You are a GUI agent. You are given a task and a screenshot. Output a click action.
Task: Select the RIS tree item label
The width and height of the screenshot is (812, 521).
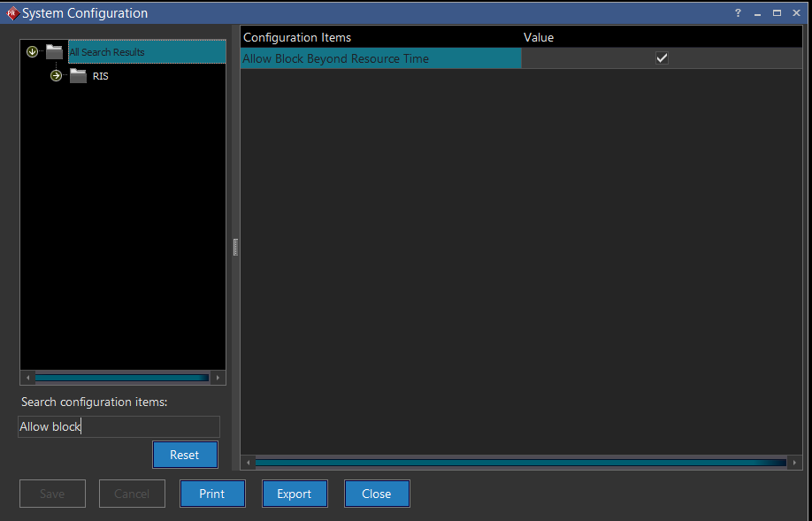pyautogui.click(x=101, y=77)
